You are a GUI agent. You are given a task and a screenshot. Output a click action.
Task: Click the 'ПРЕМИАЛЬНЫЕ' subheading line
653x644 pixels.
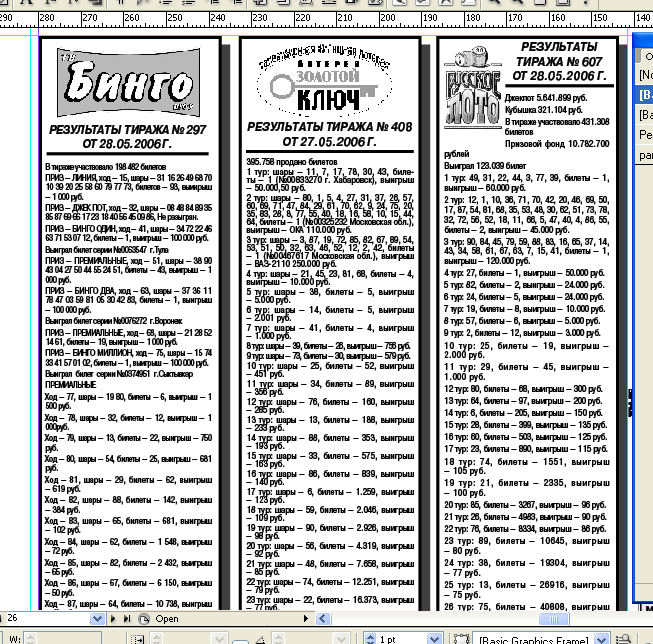point(70,384)
